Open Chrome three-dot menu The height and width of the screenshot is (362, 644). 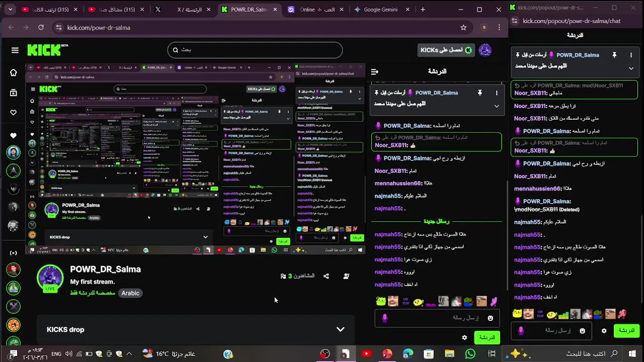click(499, 28)
